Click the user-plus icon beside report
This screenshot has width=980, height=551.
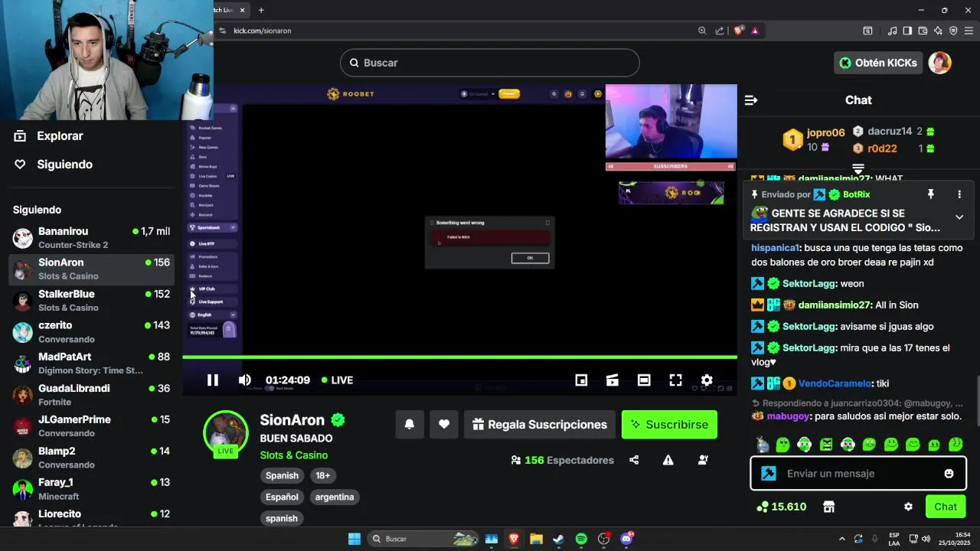[703, 460]
